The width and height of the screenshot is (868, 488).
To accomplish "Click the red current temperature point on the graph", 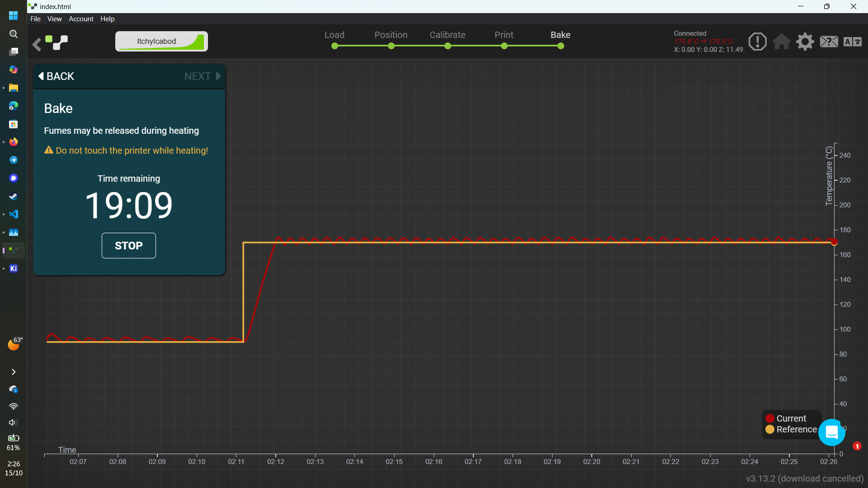I will pos(834,242).
